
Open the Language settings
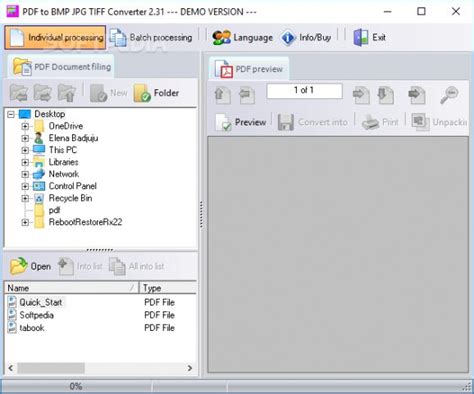click(242, 37)
